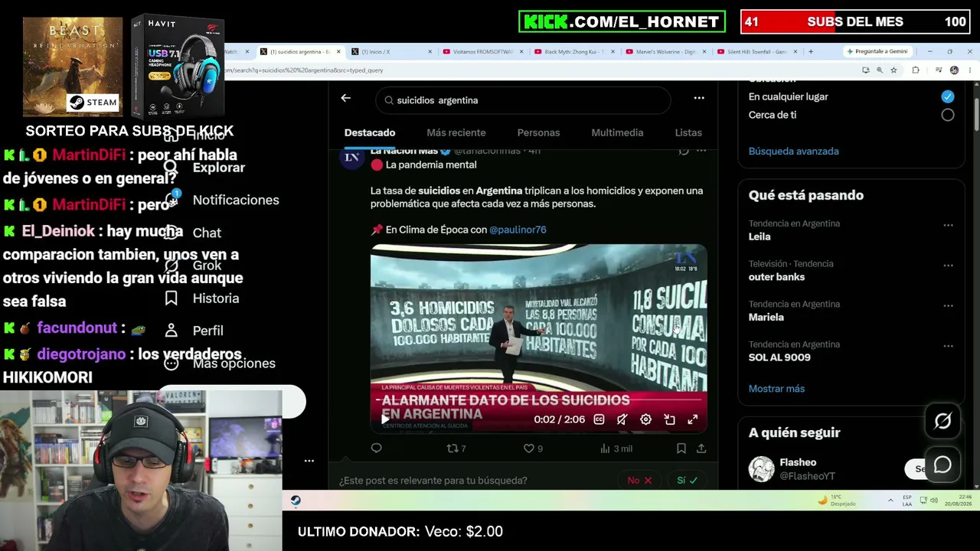This screenshot has width=980, height=551.
Task: Open a new browser tab
Action: click(x=811, y=52)
